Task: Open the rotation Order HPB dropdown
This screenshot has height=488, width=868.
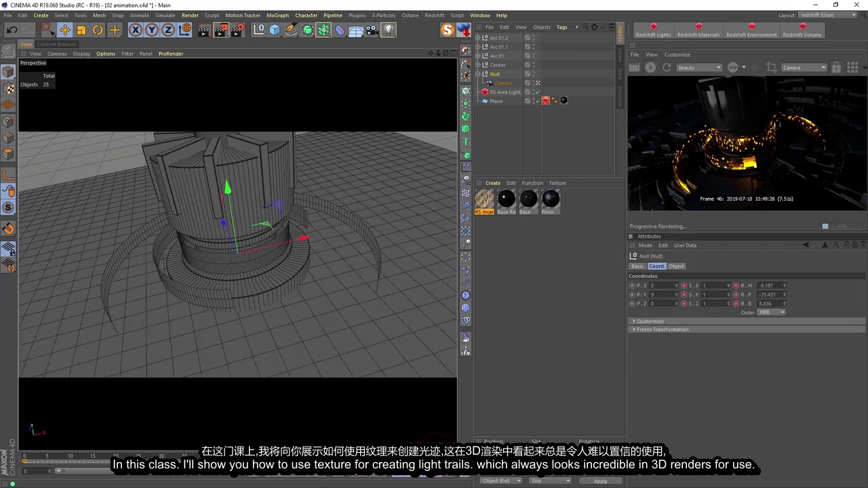Action: pyautogui.click(x=772, y=312)
